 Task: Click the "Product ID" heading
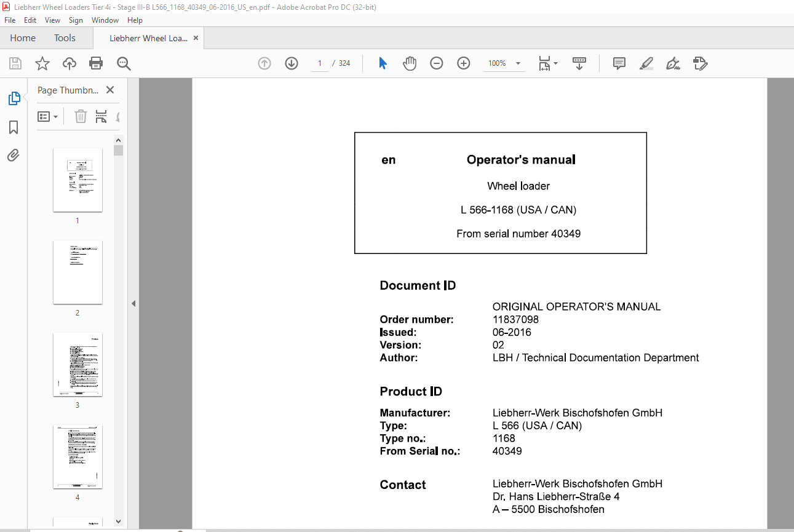tap(411, 392)
